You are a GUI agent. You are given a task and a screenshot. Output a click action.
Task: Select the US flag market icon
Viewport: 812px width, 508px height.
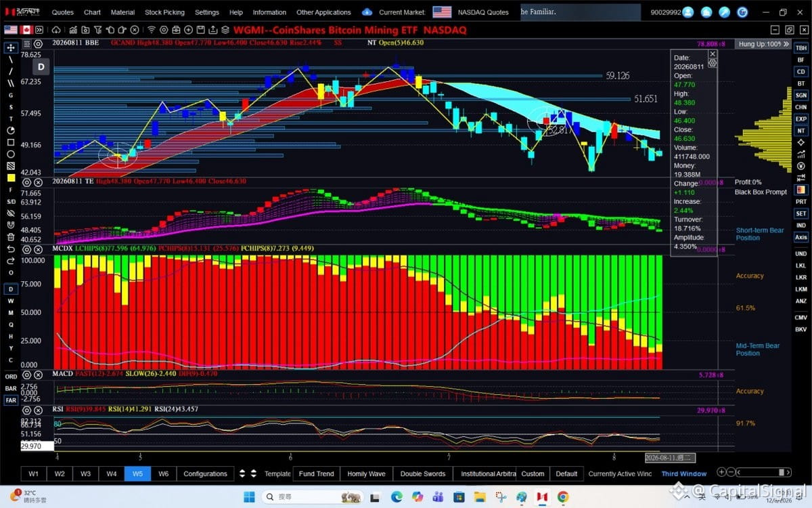click(11, 30)
